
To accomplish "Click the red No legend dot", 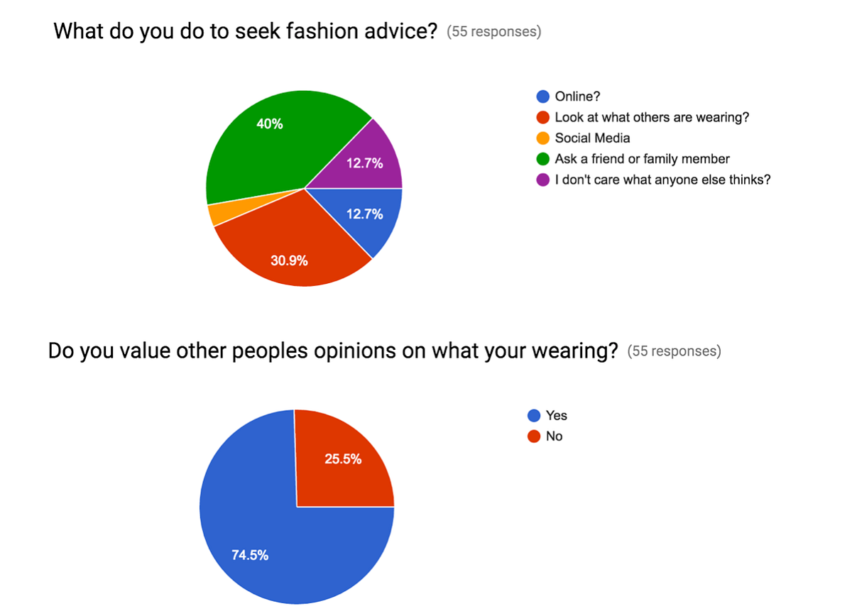I will 534,436.
